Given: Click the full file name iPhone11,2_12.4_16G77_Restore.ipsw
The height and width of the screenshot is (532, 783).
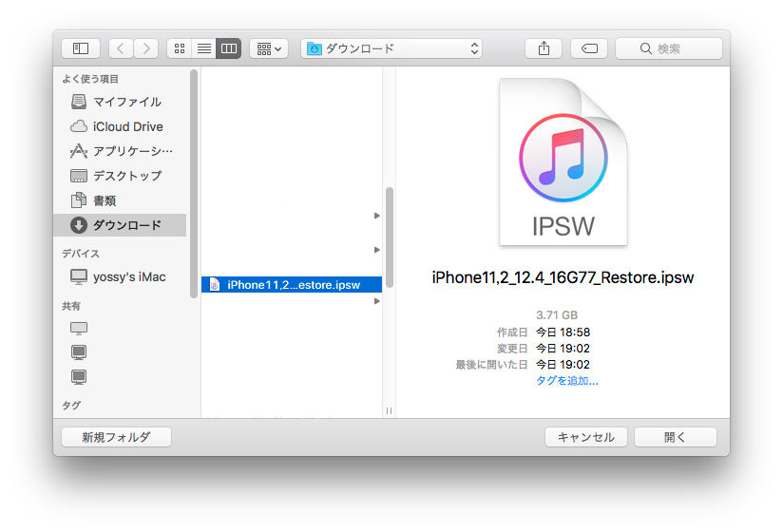Looking at the screenshot, I should [x=563, y=277].
